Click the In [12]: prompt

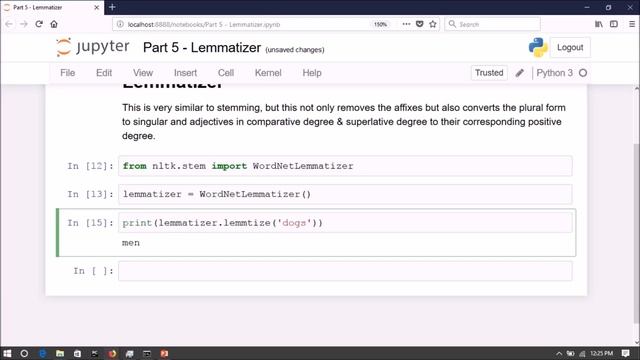click(90, 166)
